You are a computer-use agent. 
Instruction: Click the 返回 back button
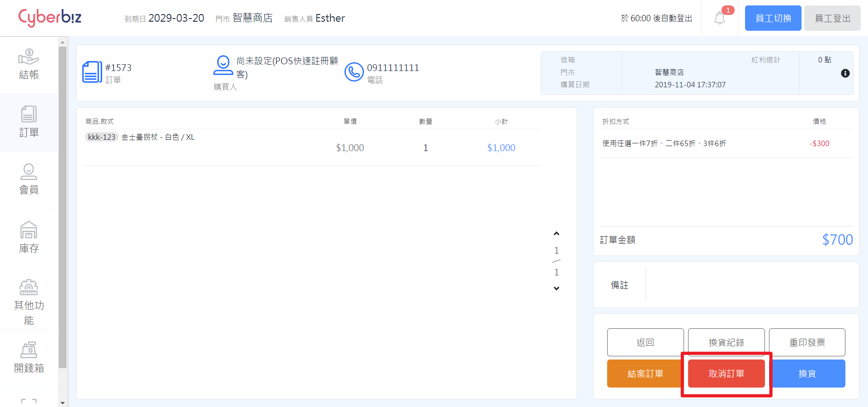(x=645, y=342)
